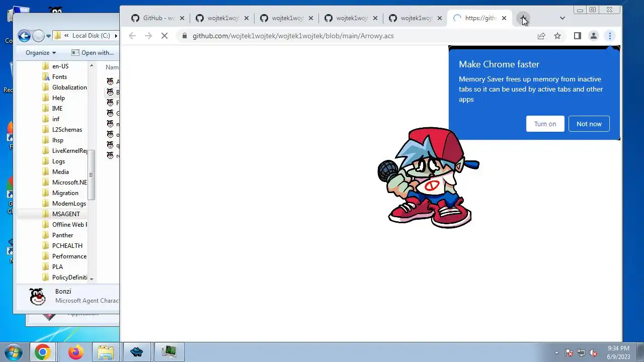Expand the Organize menu in Explorer
Viewport: 644px width, 362px height.
coord(41,53)
